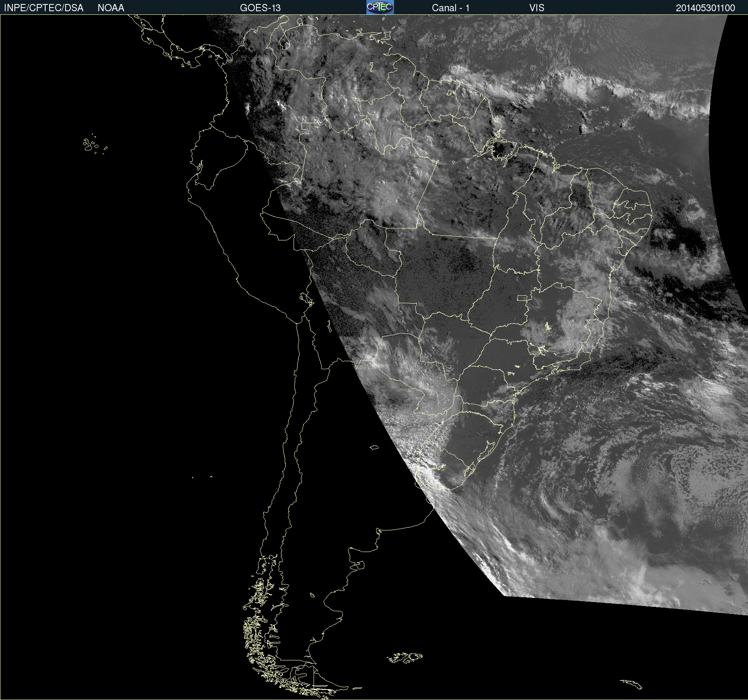Click the GOES-13 satellite label
This screenshot has width=748, height=700.
[x=260, y=8]
